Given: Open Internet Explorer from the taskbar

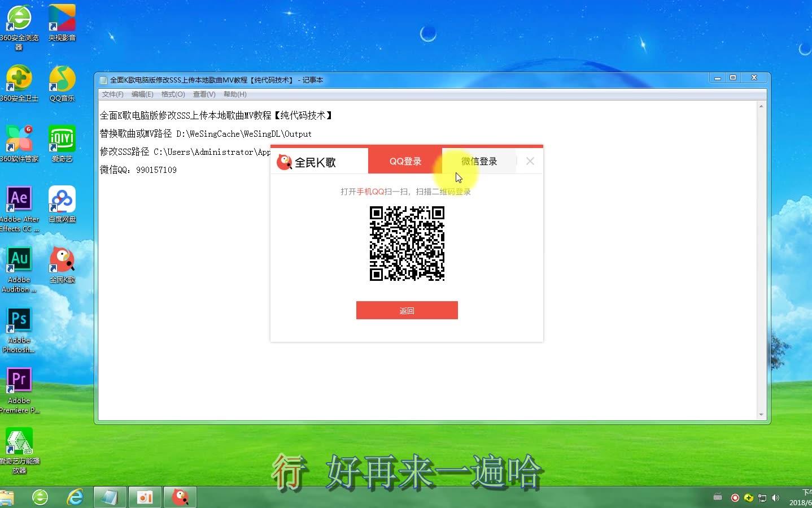Looking at the screenshot, I should click(75, 497).
